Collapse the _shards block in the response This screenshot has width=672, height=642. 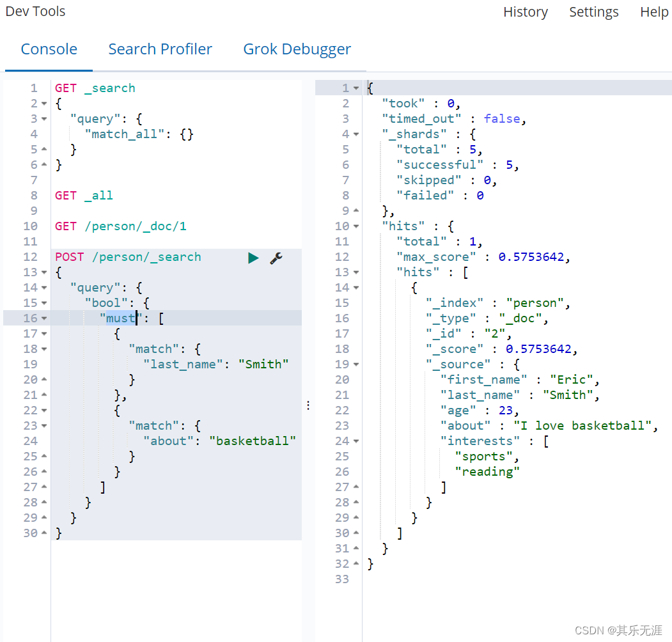point(356,134)
